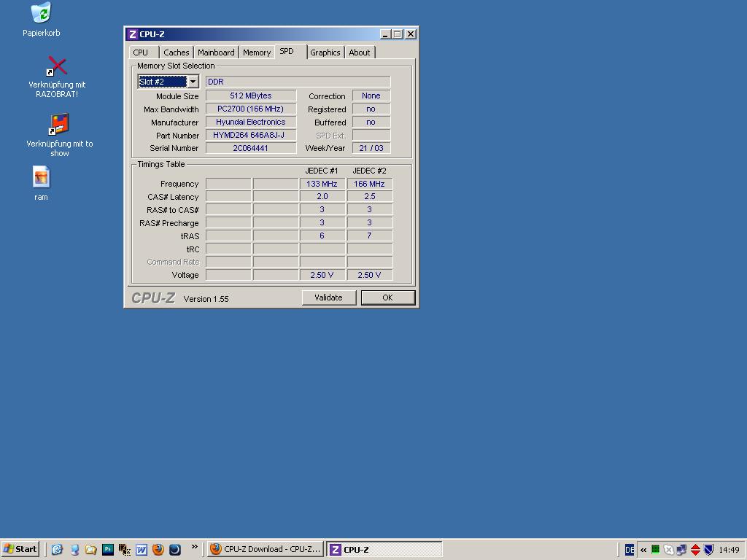
Task: Click the 2.5 CAS latency value
Action: point(370,197)
